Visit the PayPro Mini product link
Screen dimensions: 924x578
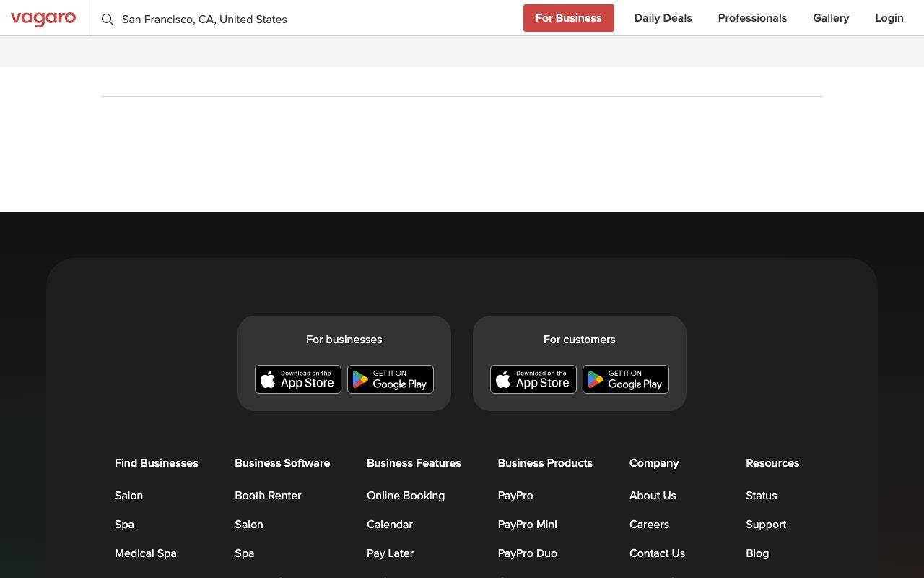click(527, 525)
